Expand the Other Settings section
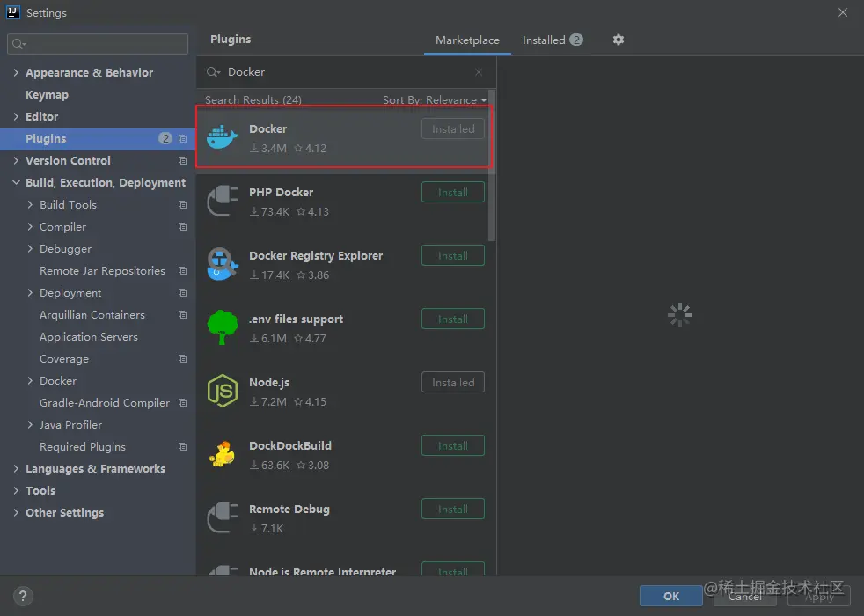The height and width of the screenshot is (616, 864). point(16,512)
